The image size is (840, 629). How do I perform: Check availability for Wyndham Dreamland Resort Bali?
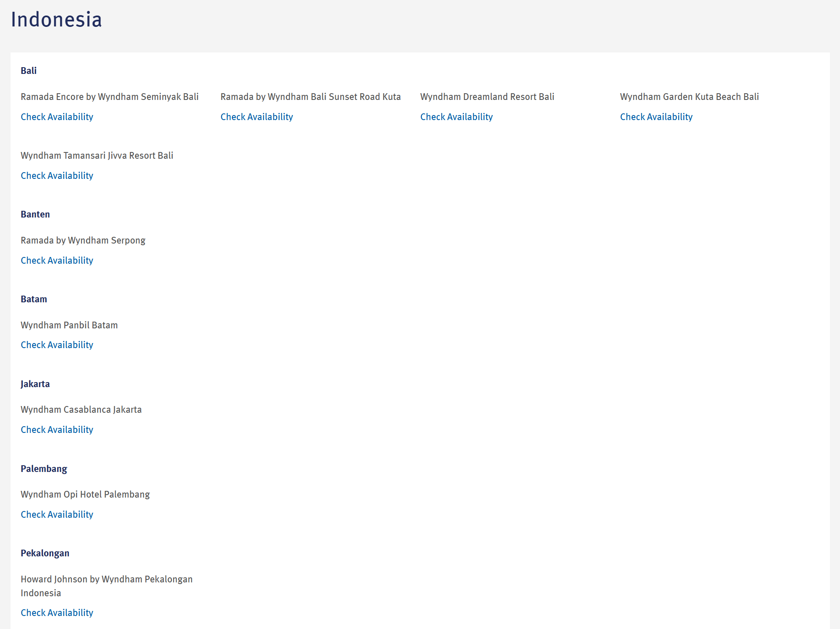(456, 117)
